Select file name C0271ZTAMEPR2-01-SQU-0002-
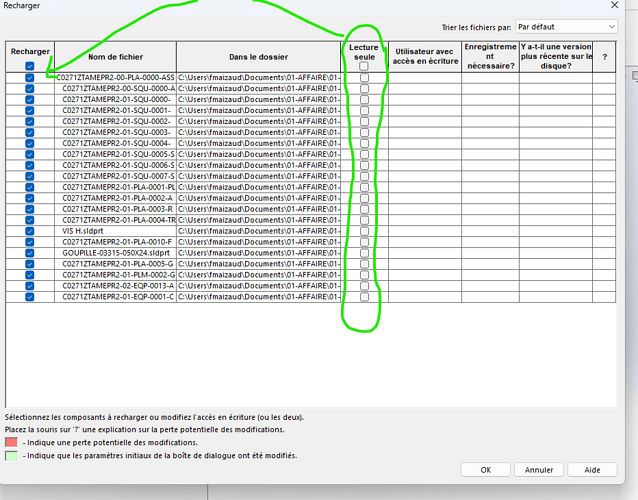The image size is (638, 500). [116, 122]
